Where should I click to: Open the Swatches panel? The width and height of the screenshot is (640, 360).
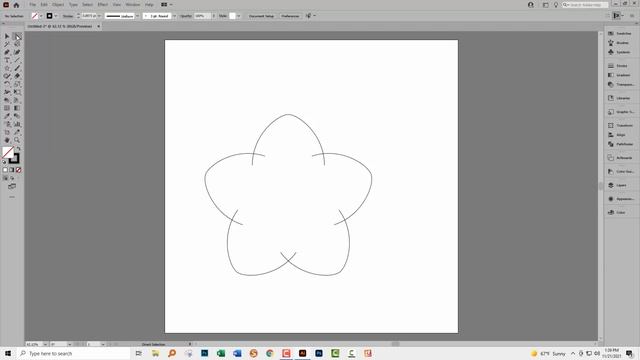tap(620, 33)
